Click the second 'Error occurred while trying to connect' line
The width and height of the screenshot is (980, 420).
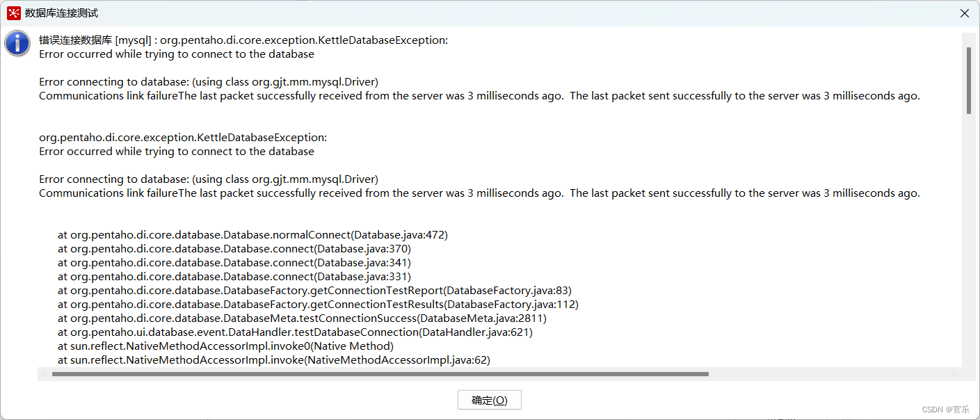pyautogui.click(x=177, y=152)
